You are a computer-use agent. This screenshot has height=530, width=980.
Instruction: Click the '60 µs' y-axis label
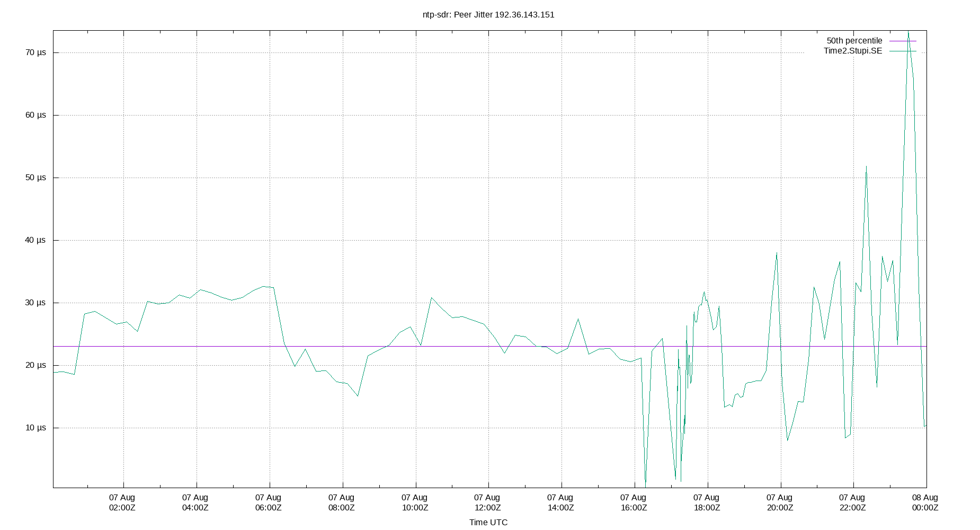click(x=35, y=115)
